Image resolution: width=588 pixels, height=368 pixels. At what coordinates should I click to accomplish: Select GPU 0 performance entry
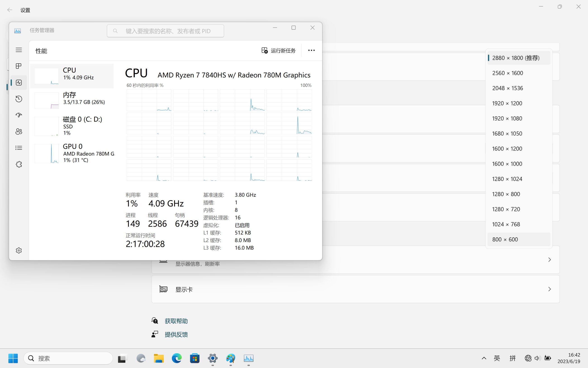[72, 153]
